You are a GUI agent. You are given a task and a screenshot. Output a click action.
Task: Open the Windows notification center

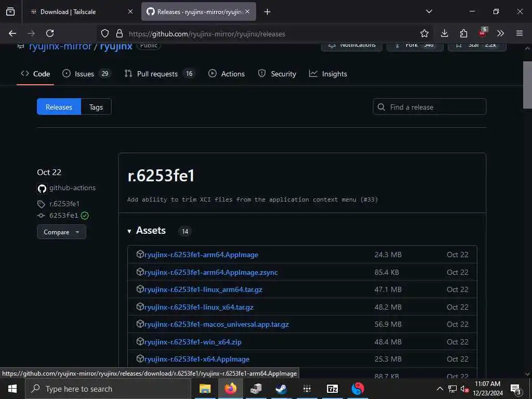click(516, 389)
